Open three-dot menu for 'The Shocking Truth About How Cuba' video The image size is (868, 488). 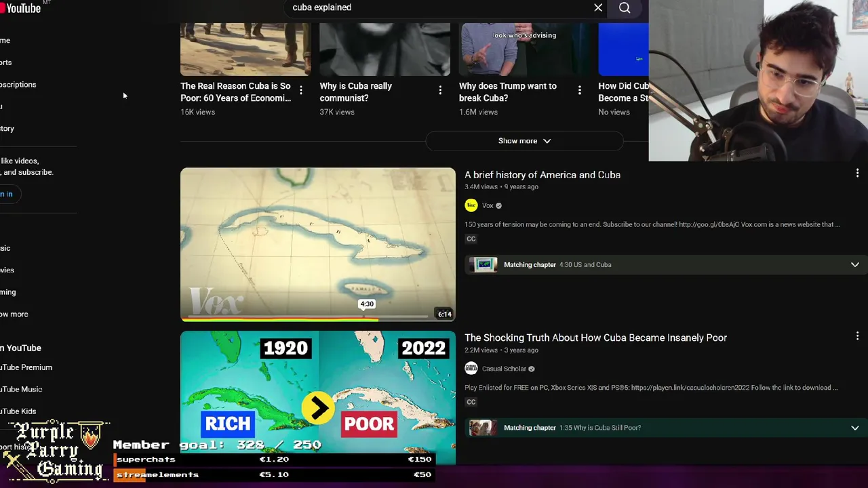click(x=857, y=336)
